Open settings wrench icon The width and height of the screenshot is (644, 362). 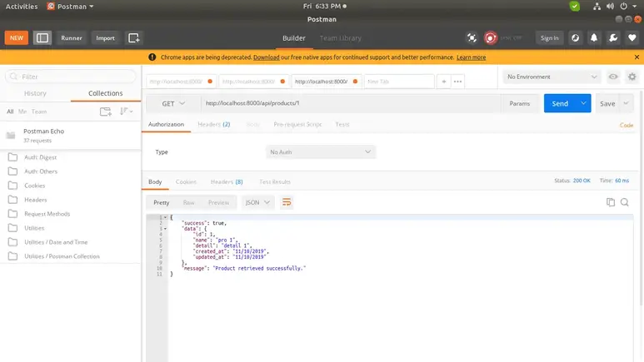[613, 37]
